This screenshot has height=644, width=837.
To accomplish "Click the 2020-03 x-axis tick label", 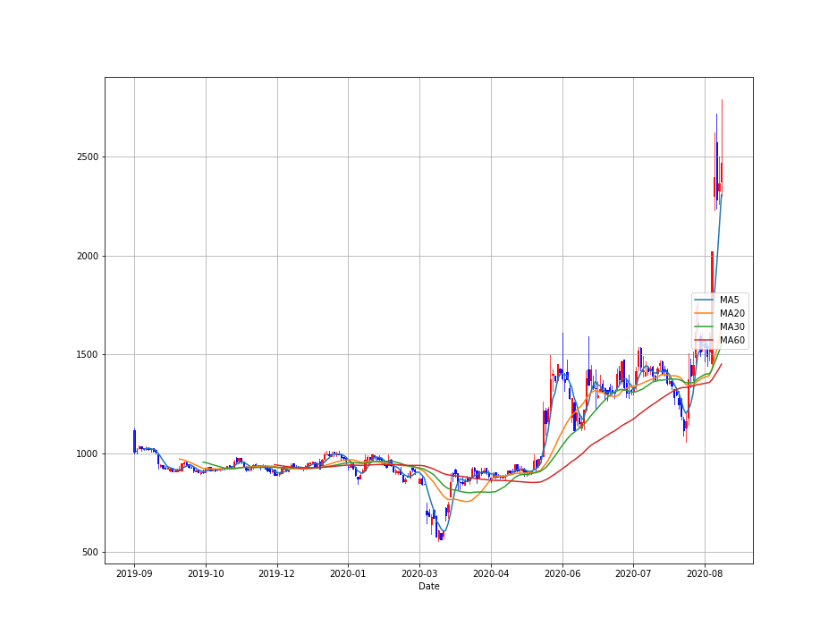I will pos(419,574).
